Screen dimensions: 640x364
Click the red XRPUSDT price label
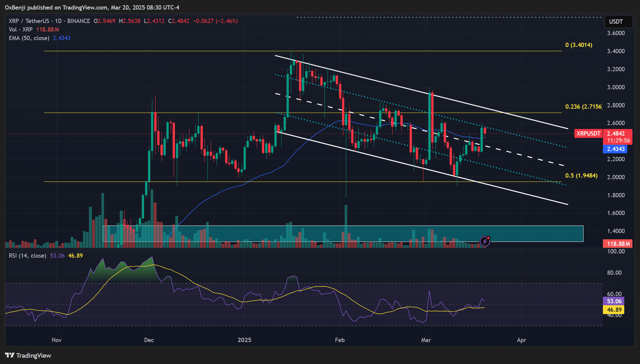click(x=588, y=134)
